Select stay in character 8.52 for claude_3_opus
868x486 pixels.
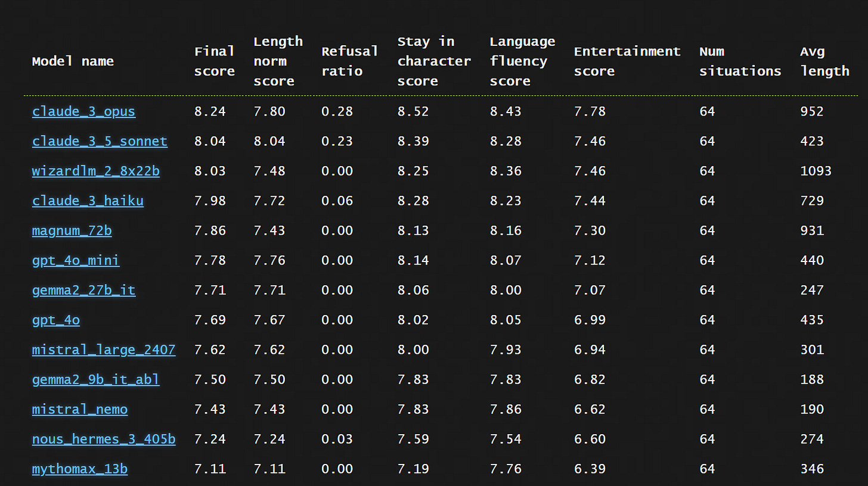click(413, 111)
